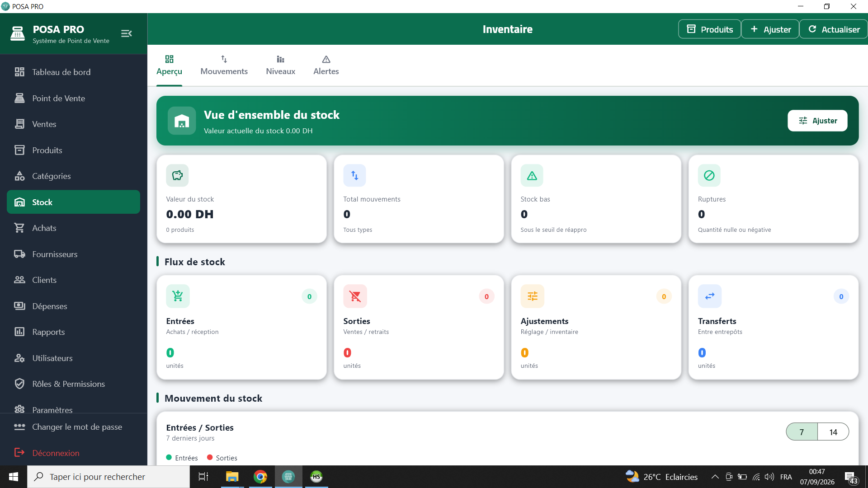Screen dimensions: 868x488
Task: Open Produits in the sidebar
Action: [73, 150]
